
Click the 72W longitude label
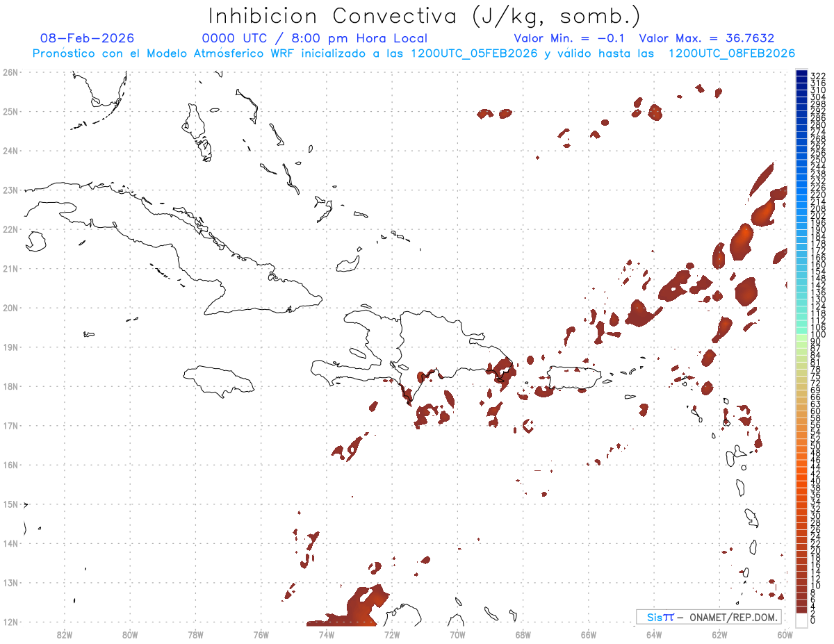[x=392, y=634]
